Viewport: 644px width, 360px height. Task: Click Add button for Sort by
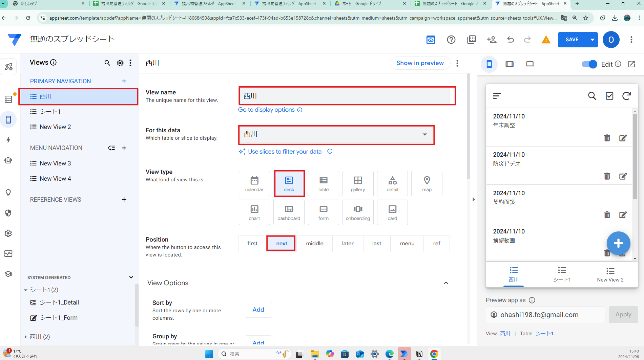258,310
